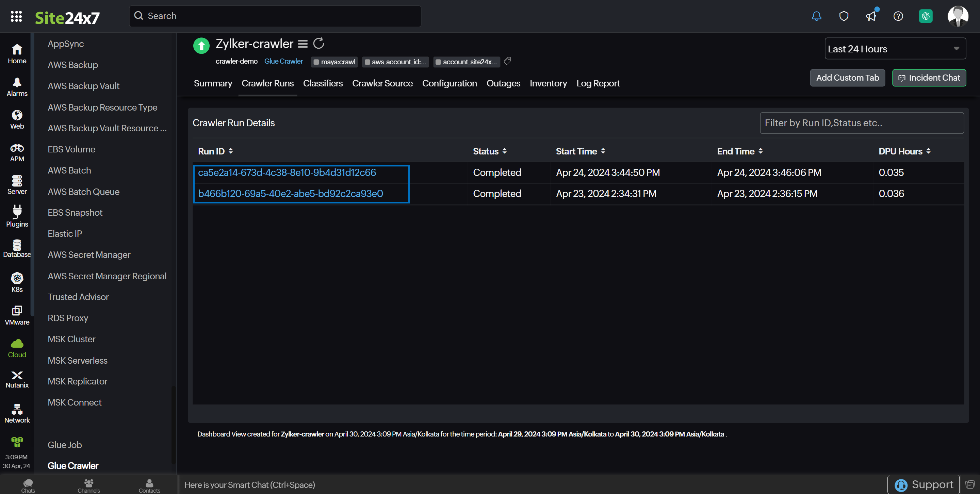Open the apps grid launcher icon
The height and width of the screenshot is (494, 980).
coord(16,16)
